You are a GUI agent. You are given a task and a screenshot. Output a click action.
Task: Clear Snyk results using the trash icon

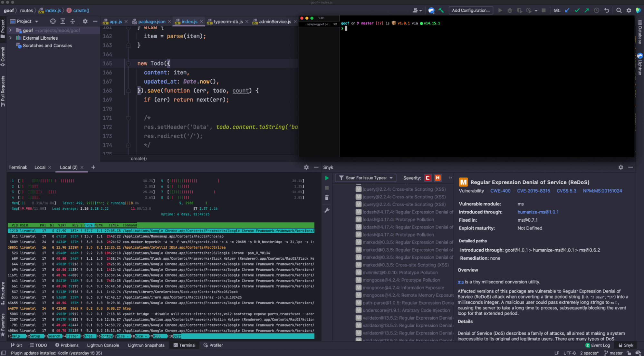pos(327,197)
